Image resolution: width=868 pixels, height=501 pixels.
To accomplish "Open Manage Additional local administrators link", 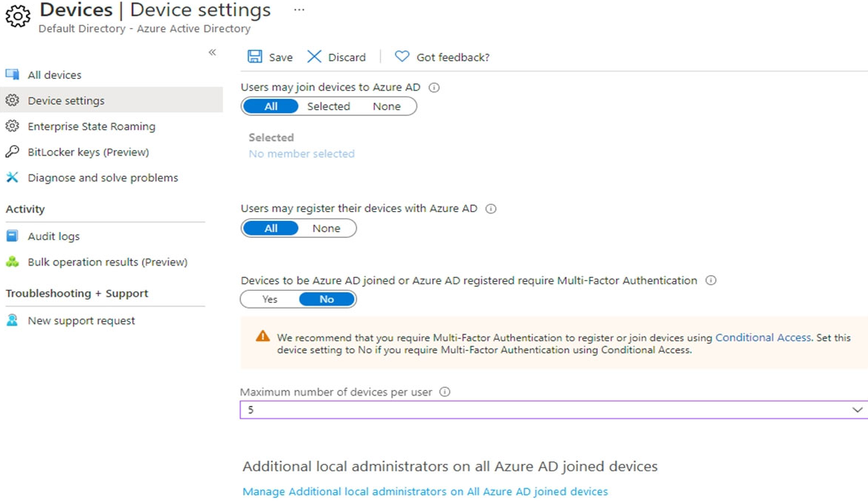I will pos(425,491).
